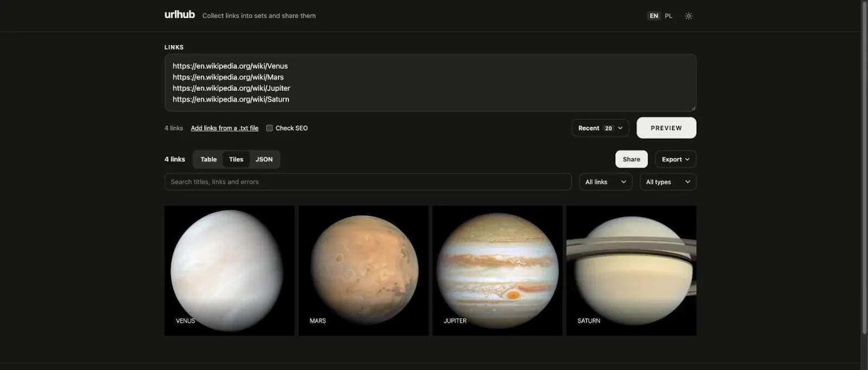The height and width of the screenshot is (370, 868).
Task: Click the Share button
Action: click(631, 160)
